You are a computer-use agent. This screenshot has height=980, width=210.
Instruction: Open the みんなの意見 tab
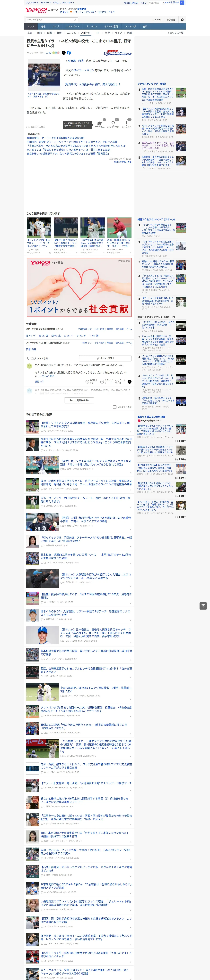111,27
